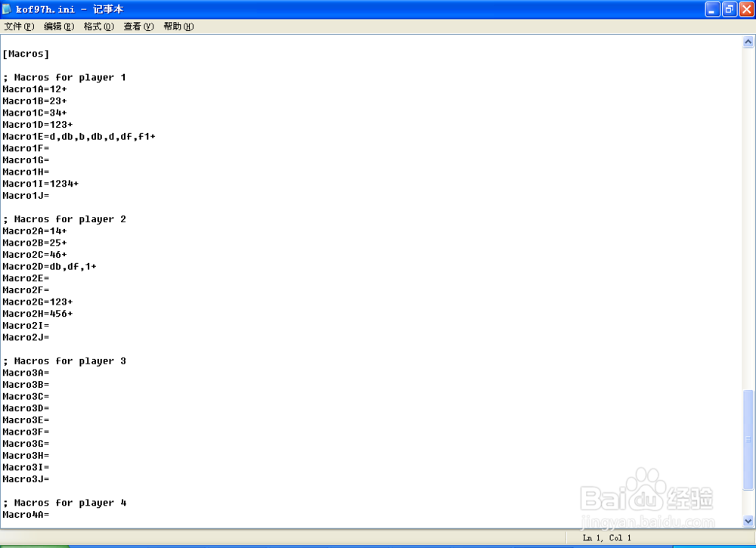Close the kof97h.ini Notepad window
This screenshot has height=548, width=756.
[746, 9]
